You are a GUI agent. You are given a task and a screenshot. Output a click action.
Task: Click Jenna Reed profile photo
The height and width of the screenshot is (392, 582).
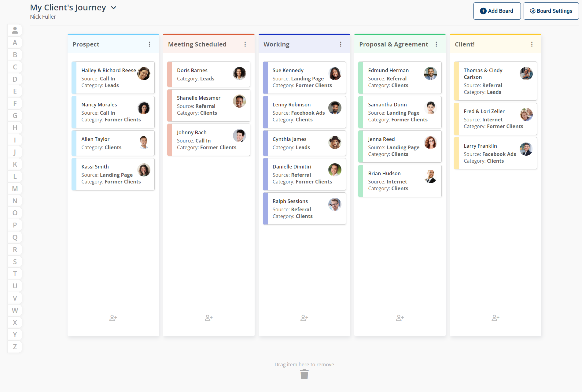point(430,142)
